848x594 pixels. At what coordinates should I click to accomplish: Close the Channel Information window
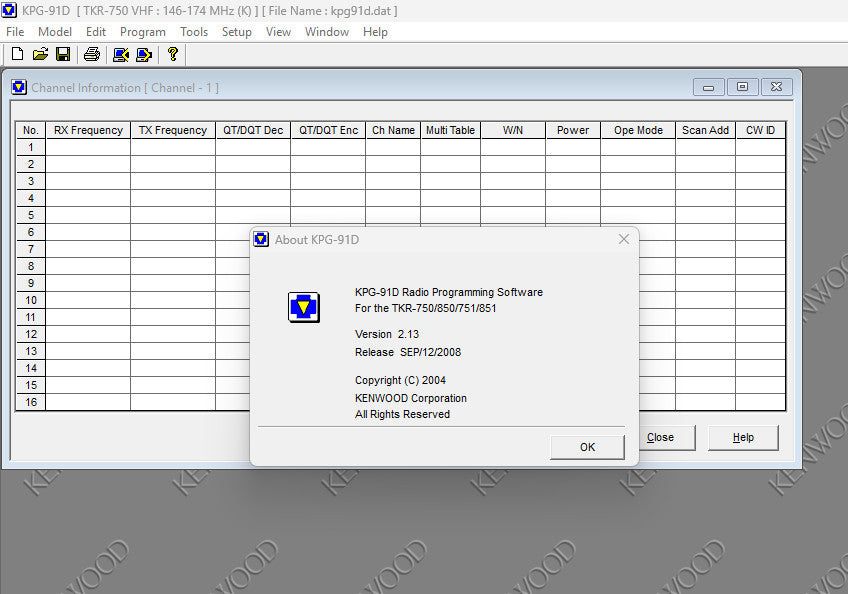(x=777, y=87)
